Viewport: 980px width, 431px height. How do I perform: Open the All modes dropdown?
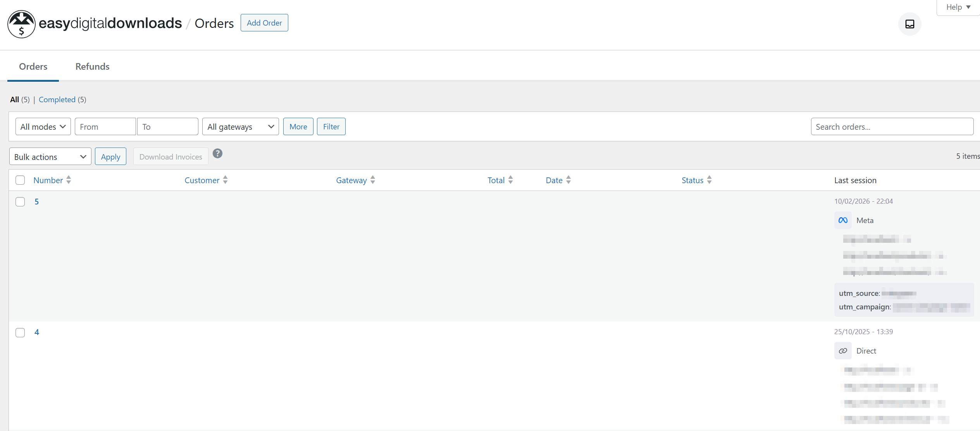(x=43, y=127)
